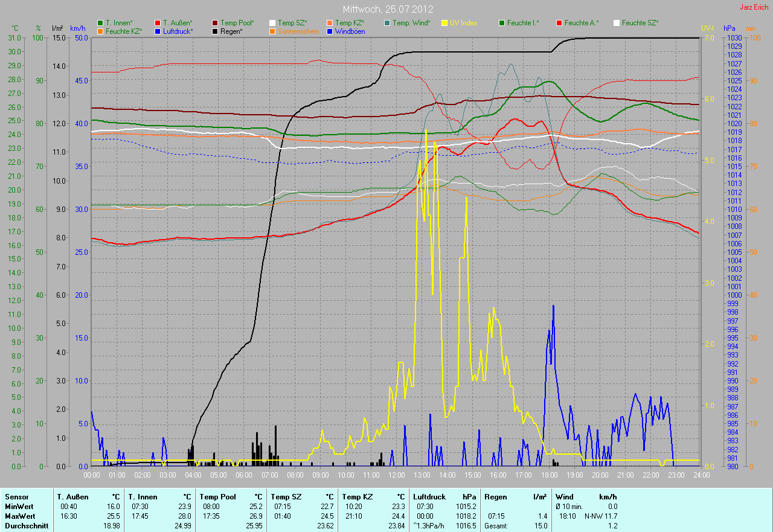This screenshot has width=773, height=532.
Task: Click the orange swatch beside Temp KZ*
Action: [x=330, y=23]
